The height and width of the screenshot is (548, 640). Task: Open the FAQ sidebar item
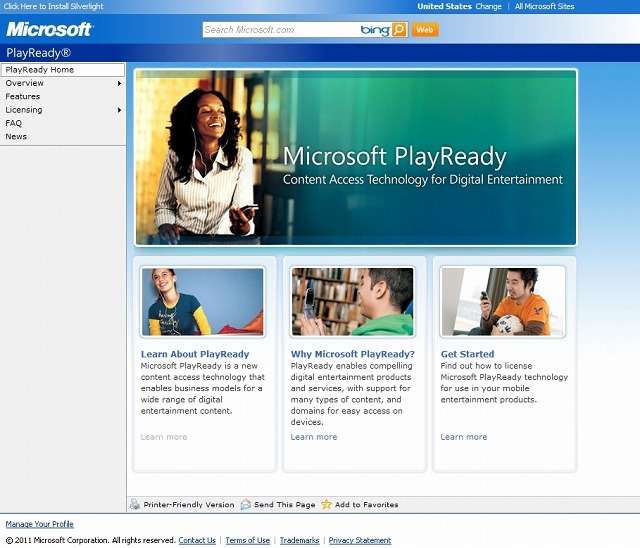point(13,123)
